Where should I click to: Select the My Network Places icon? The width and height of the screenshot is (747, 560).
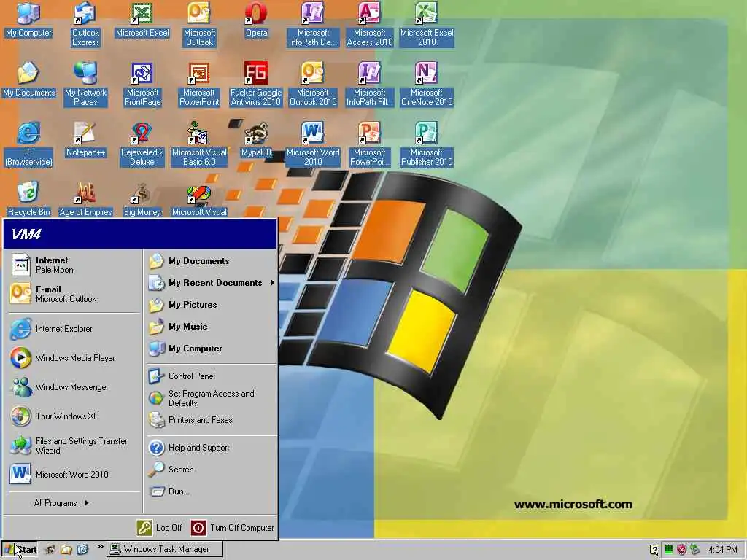[x=85, y=85]
